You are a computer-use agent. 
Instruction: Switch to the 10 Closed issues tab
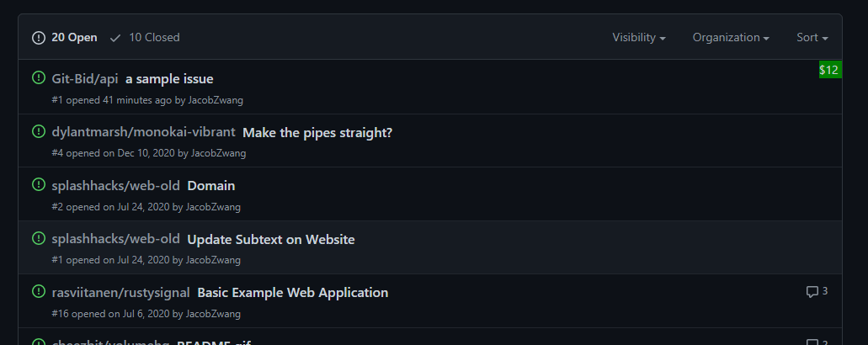[145, 38]
